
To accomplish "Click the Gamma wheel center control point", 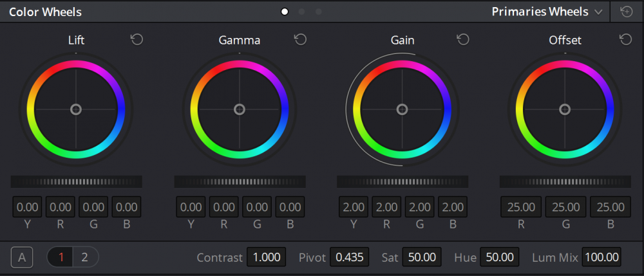I will click(x=240, y=109).
